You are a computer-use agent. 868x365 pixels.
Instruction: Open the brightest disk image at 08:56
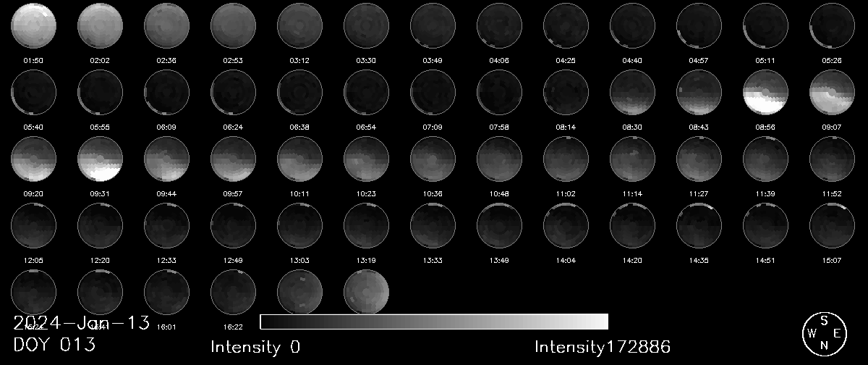766,92
